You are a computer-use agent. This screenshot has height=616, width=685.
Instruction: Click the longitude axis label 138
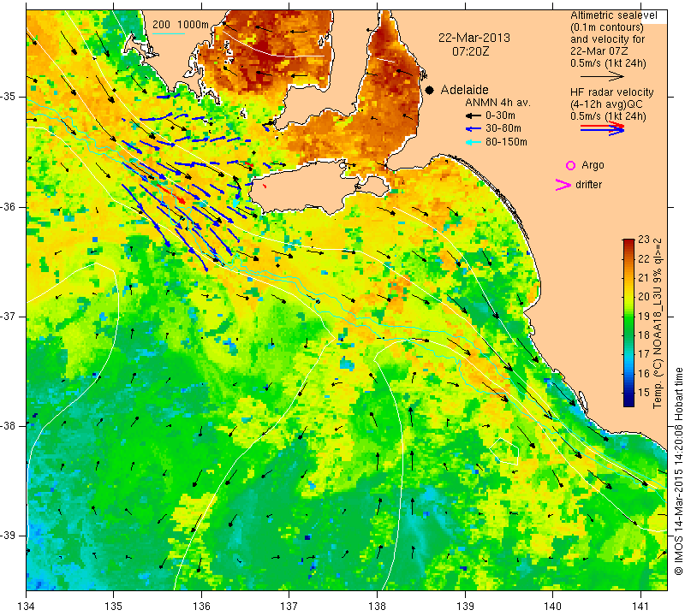(x=377, y=607)
